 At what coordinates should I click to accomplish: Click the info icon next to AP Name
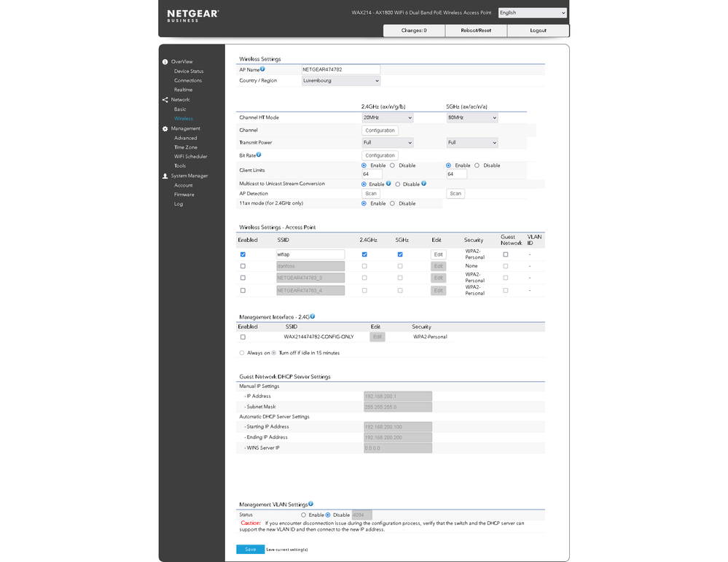coord(262,69)
